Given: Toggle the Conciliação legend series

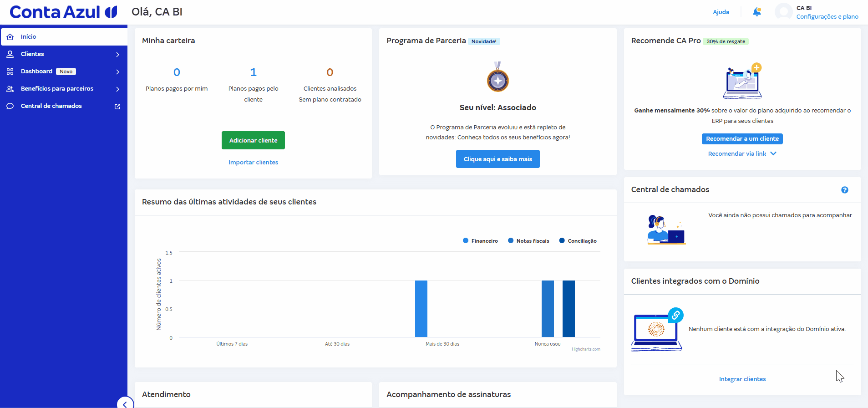Looking at the screenshot, I should 578,241.
